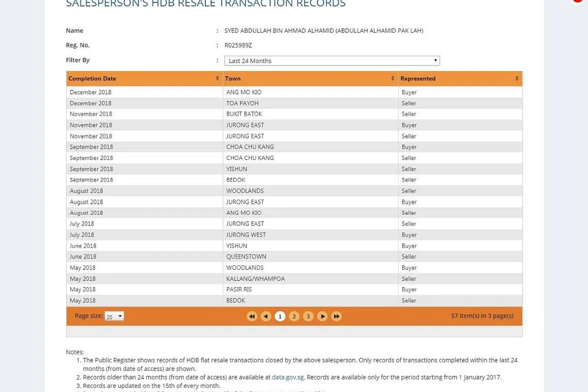Click the Town column header

[x=233, y=78]
